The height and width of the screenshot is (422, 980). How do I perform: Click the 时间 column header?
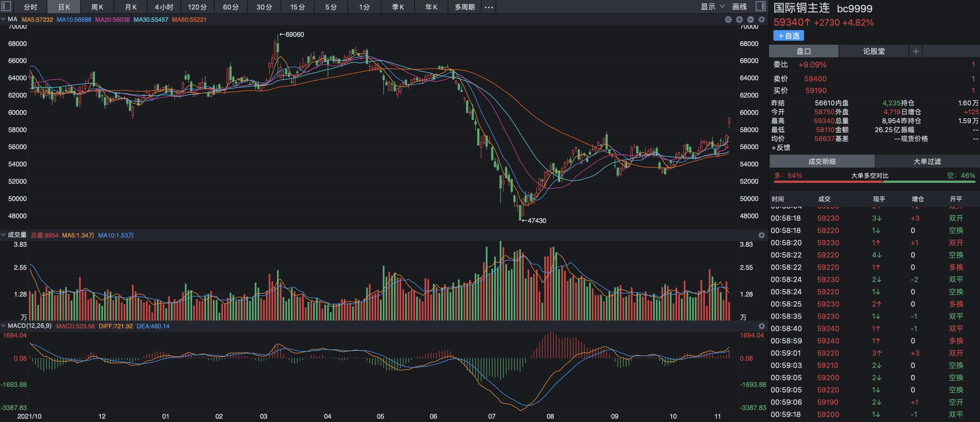pos(778,199)
